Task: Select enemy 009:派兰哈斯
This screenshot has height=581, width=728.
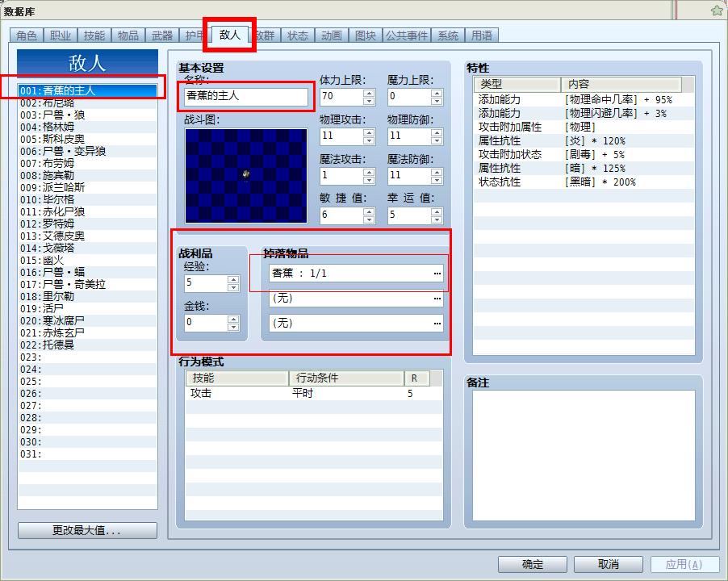Action: [x=87, y=187]
